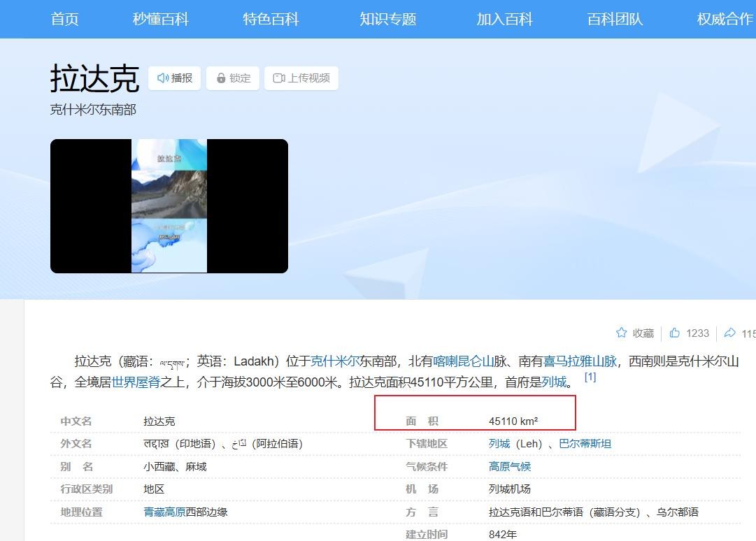Click the 高原气候 link in infobox
This screenshot has width=756, height=541.
[509, 466]
